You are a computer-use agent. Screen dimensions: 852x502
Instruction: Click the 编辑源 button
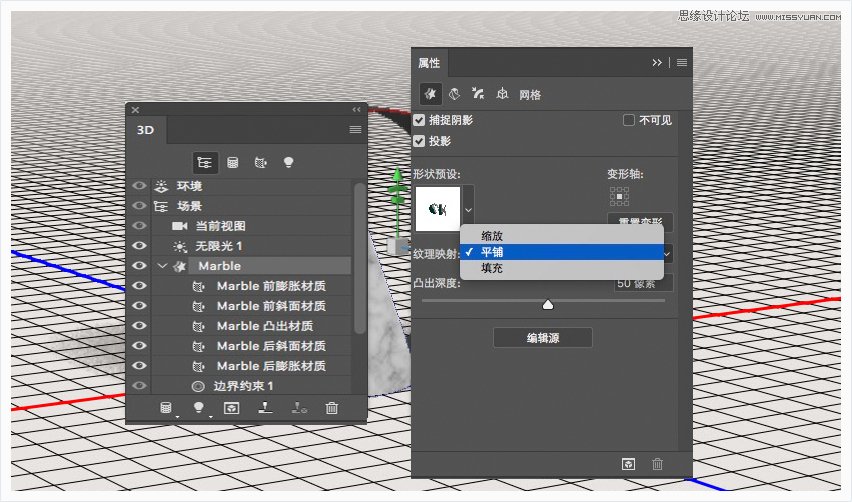click(543, 338)
